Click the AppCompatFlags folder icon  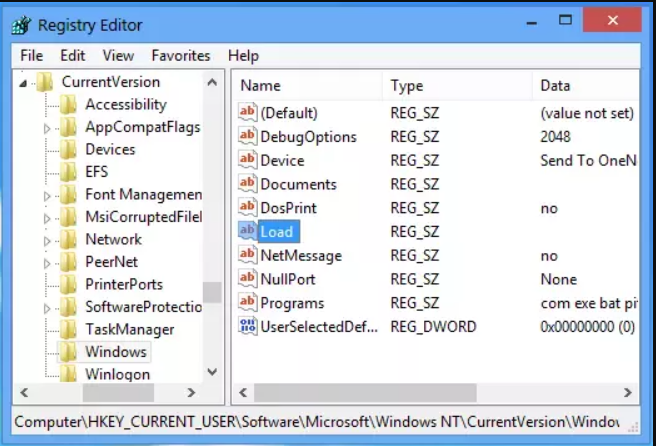point(68,127)
